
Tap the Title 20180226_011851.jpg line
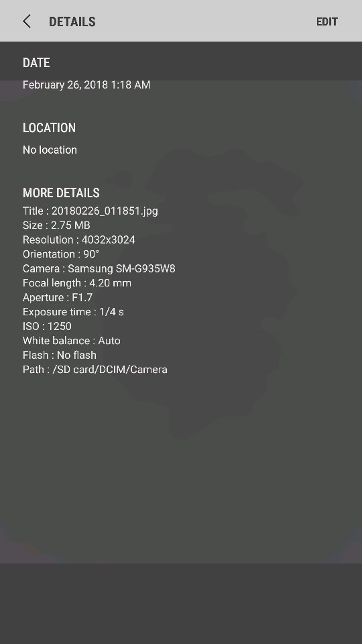(90, 211)
